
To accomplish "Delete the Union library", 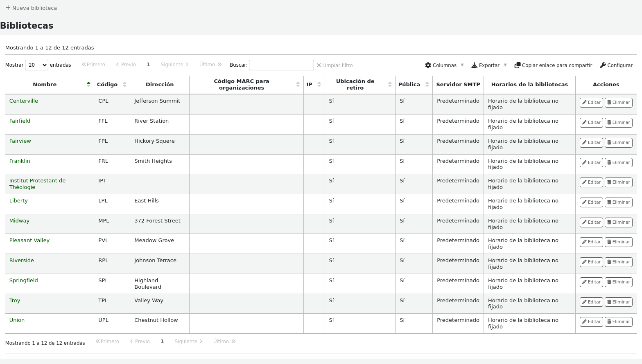I will point(618,322).
